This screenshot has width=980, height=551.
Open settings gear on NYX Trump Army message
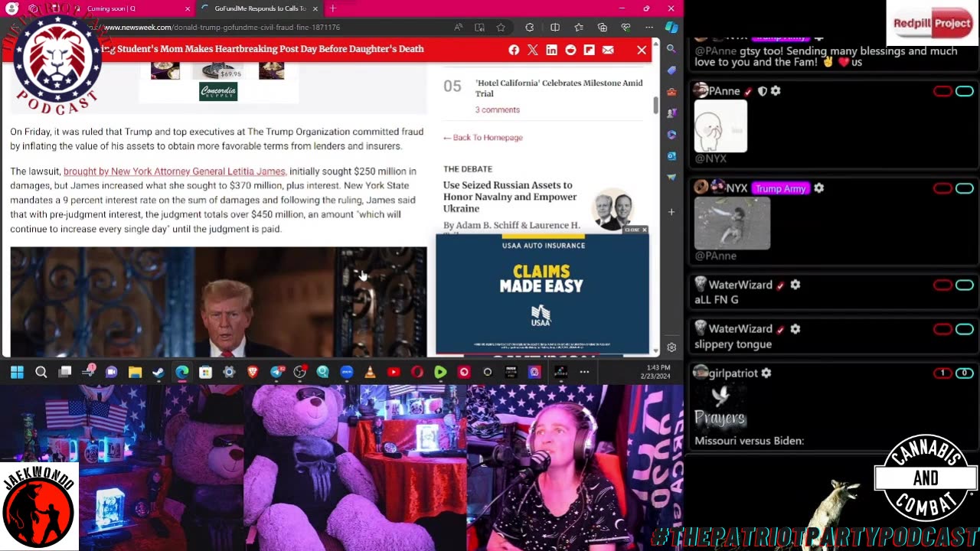tap(818, 188)
